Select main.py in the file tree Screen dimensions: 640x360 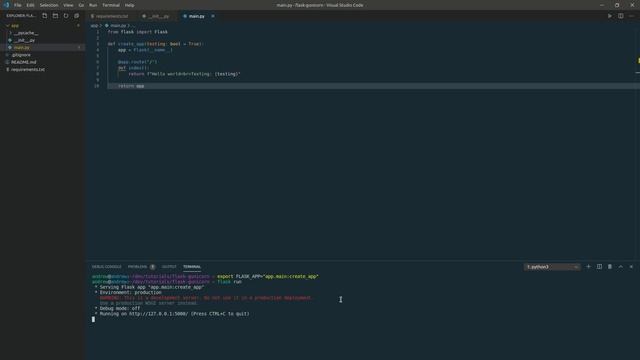[42, 47]
